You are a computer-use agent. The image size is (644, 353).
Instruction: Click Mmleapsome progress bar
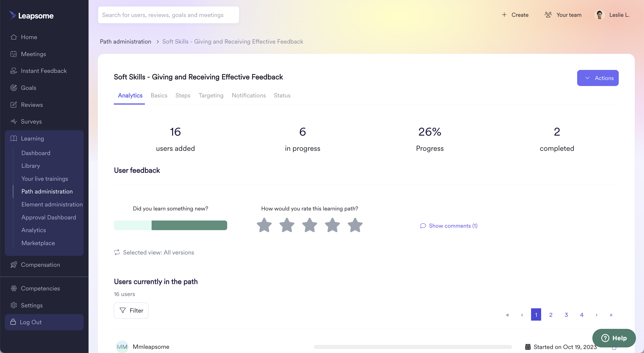tap(413, 347)
